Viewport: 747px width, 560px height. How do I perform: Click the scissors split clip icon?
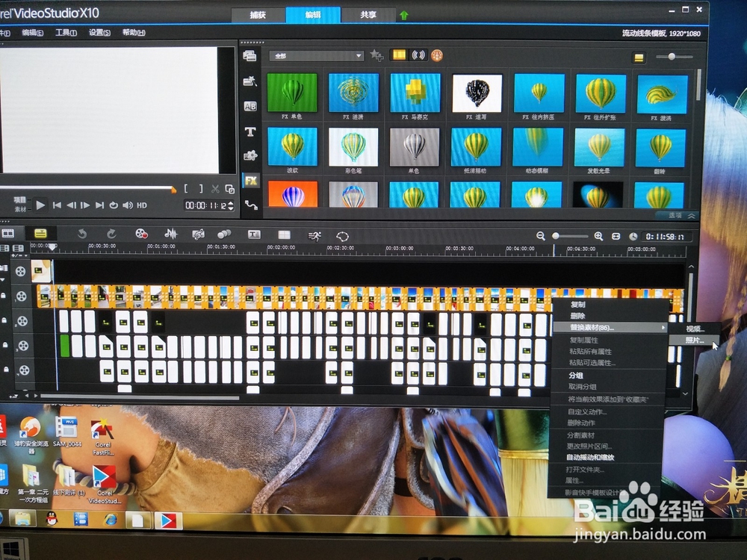pos(215,189)
